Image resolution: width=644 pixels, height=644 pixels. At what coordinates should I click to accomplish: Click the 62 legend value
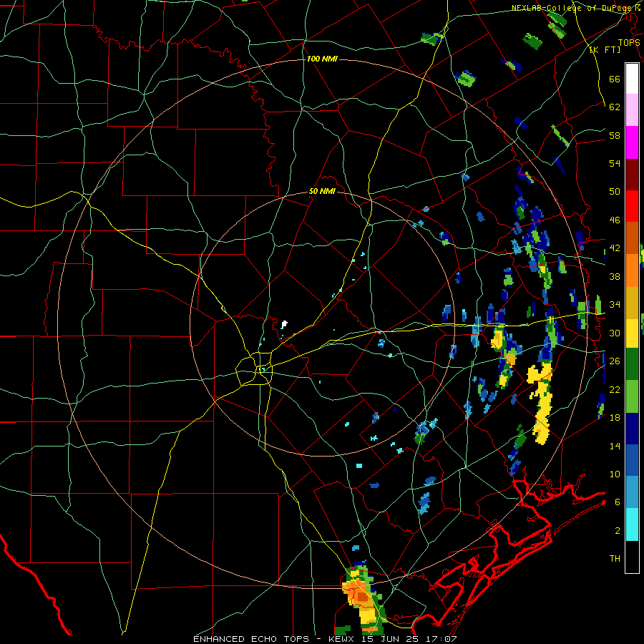pos(615,107)
